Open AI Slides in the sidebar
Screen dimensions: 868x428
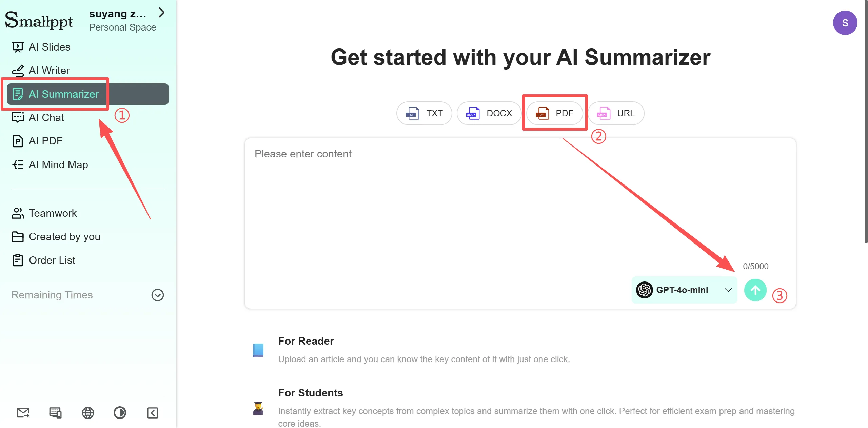click(x=50, y=47)
